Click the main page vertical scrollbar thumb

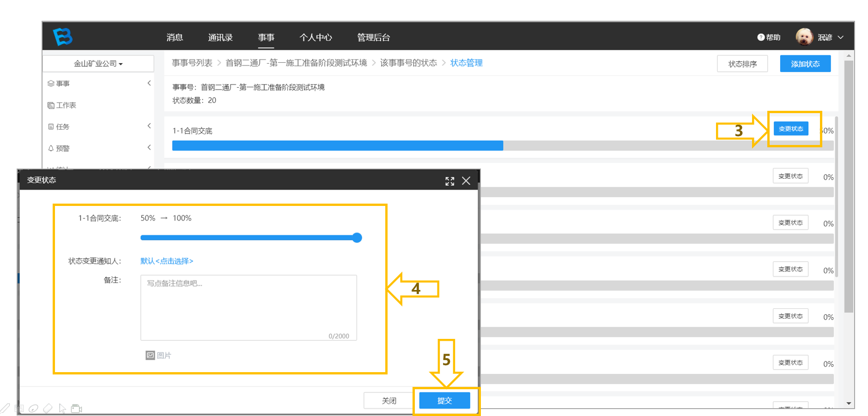(x=849, y=187)
